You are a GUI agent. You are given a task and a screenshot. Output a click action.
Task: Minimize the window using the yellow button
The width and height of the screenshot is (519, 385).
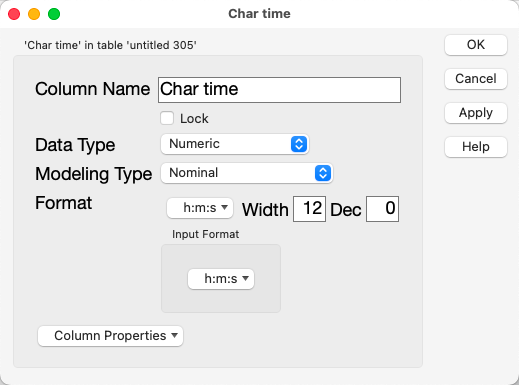coord(34,14)
